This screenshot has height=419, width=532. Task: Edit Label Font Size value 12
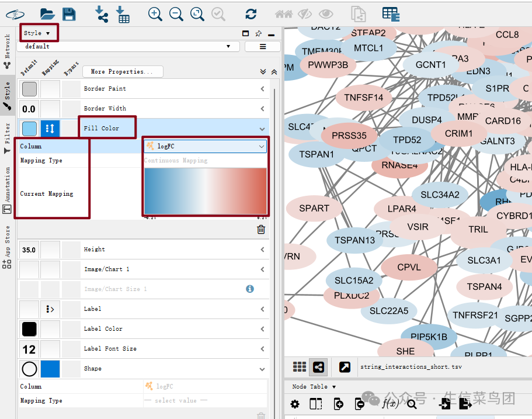pyautogui.click(x=29, y=349)
